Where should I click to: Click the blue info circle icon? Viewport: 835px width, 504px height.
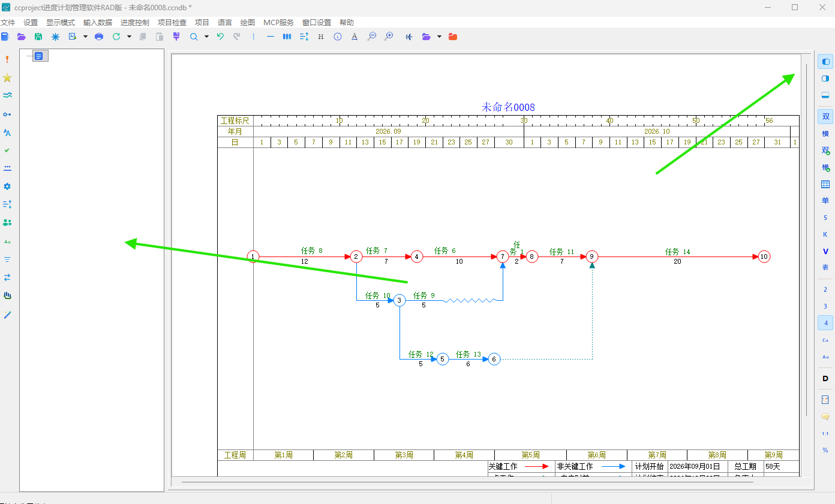pyautogui.click(x=338, y=37)
